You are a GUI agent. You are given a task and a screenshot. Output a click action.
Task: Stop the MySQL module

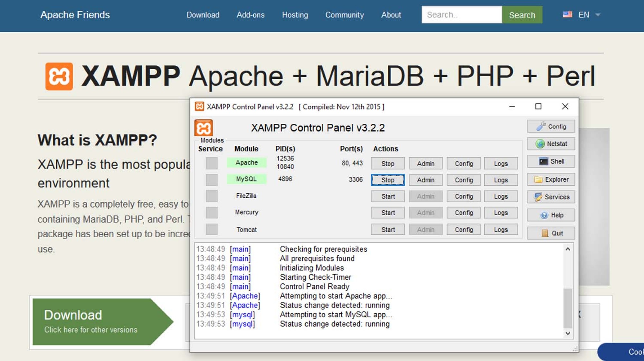(x=388, y=180)
